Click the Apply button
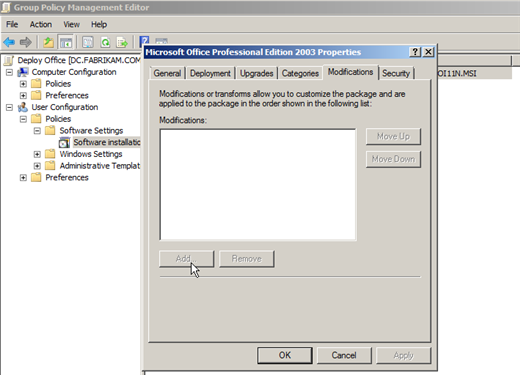This screenshot has height=375, width=520. (403, 355)
